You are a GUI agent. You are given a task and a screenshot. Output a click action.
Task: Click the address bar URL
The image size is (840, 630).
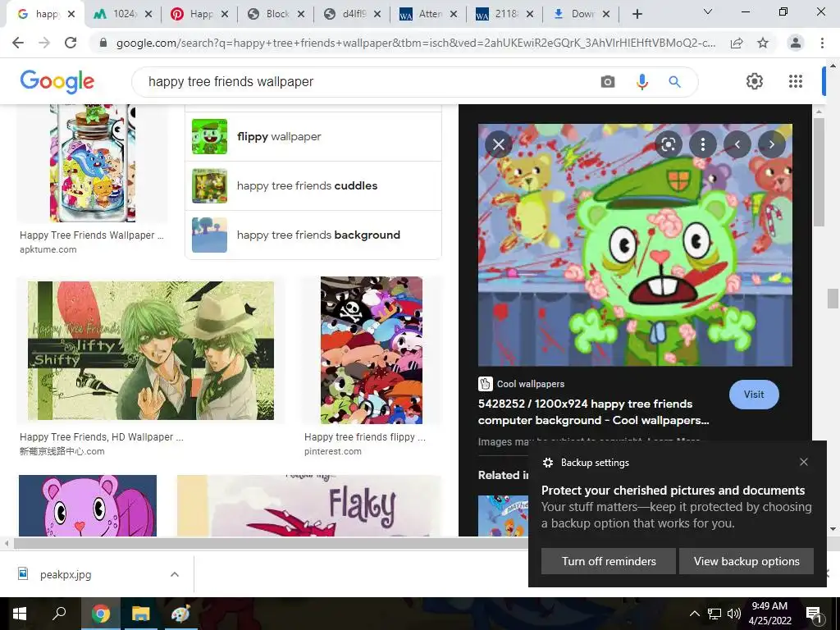click(x=416, y=43)
